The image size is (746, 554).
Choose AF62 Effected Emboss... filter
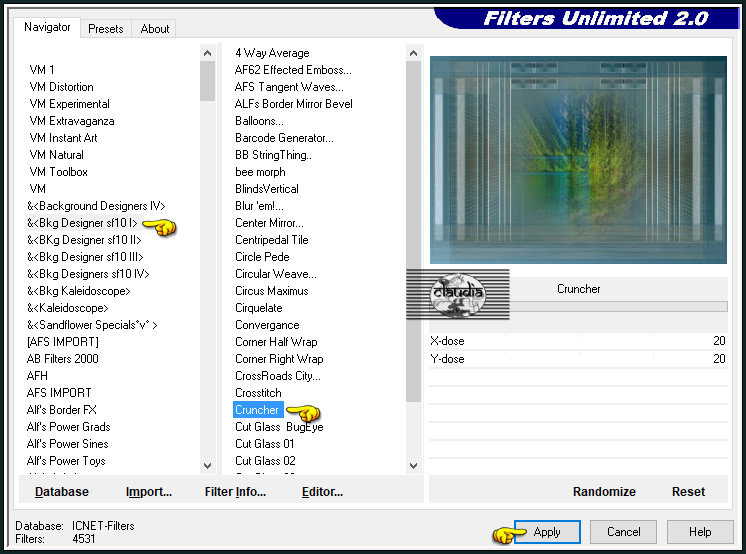[293, 70]
